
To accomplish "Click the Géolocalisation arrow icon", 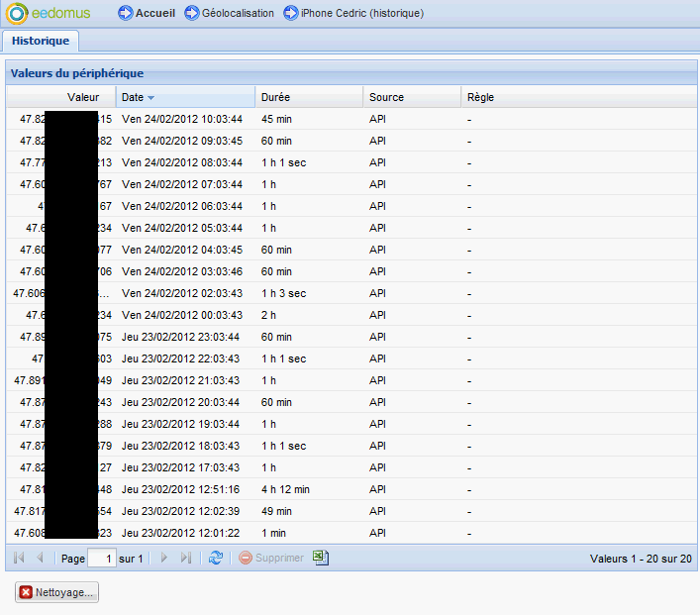I will click(x=192, y=13).
